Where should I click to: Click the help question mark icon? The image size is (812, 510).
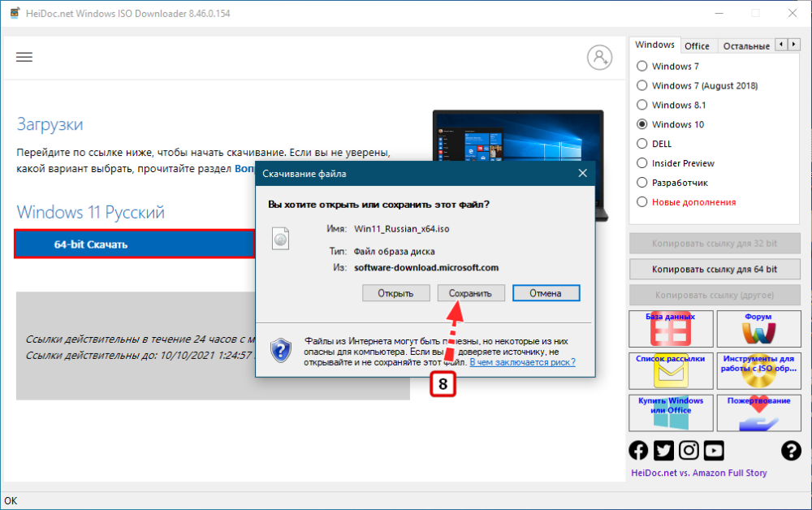pyautogui.click(x=791, y=451)
